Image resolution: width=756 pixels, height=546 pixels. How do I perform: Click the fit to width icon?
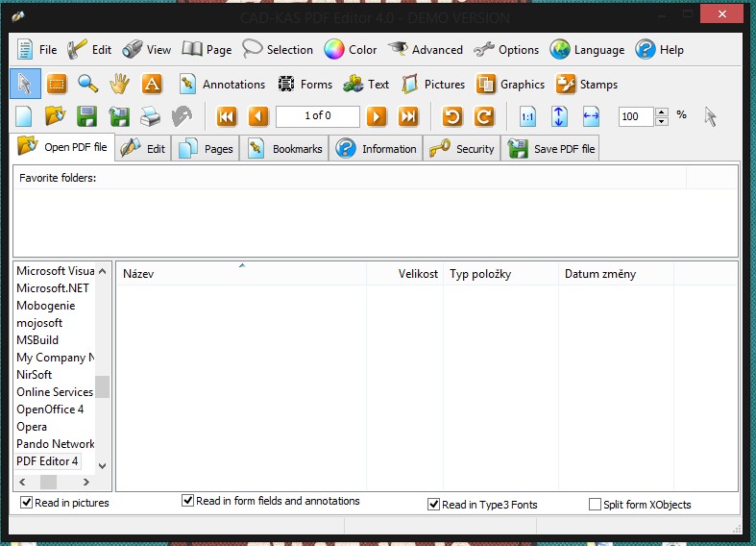point(591,116)
